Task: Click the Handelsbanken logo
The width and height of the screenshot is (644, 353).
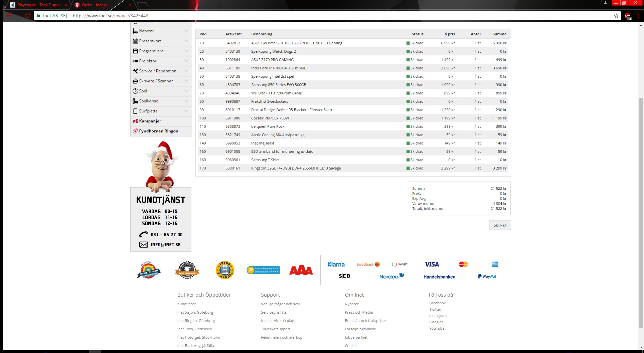Action: [439, 277]
